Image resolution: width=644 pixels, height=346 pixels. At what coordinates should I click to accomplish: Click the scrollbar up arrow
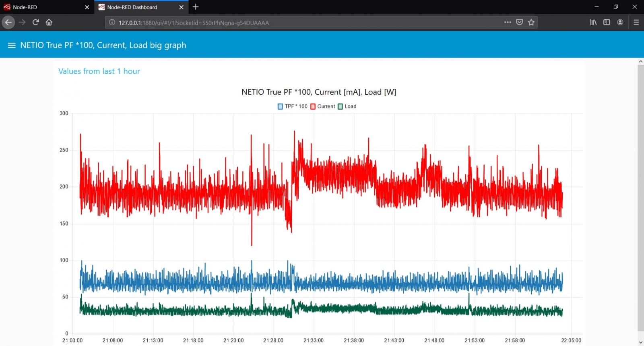(640, 62)
